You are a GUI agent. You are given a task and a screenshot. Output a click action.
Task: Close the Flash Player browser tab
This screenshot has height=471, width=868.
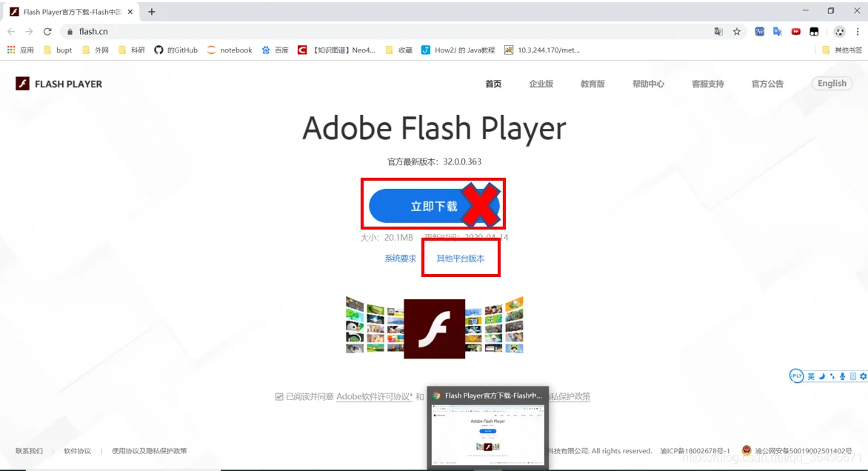pyautogui.click(x=130, y=12)
